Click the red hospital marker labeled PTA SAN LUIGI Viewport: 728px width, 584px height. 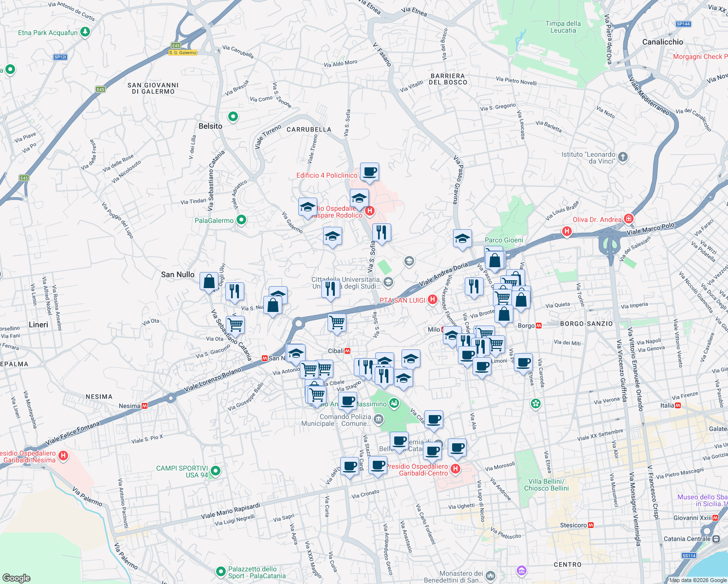tap(433, 300)
